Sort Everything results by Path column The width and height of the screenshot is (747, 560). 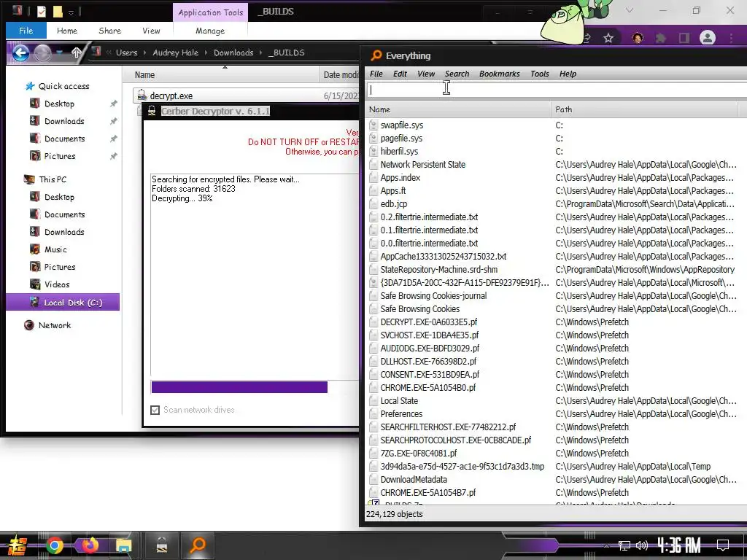(x=644, y=109)
